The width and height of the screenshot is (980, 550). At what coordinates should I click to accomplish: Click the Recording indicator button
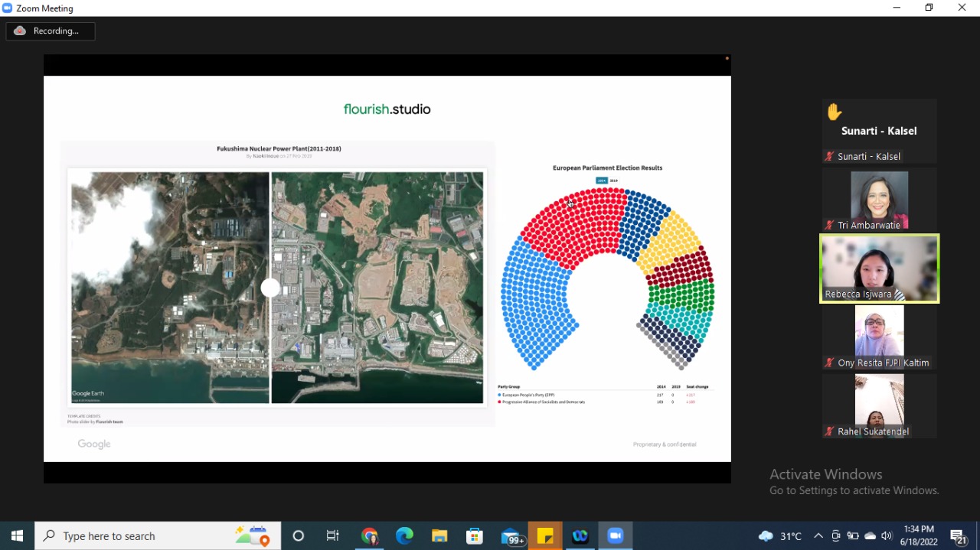51,31
